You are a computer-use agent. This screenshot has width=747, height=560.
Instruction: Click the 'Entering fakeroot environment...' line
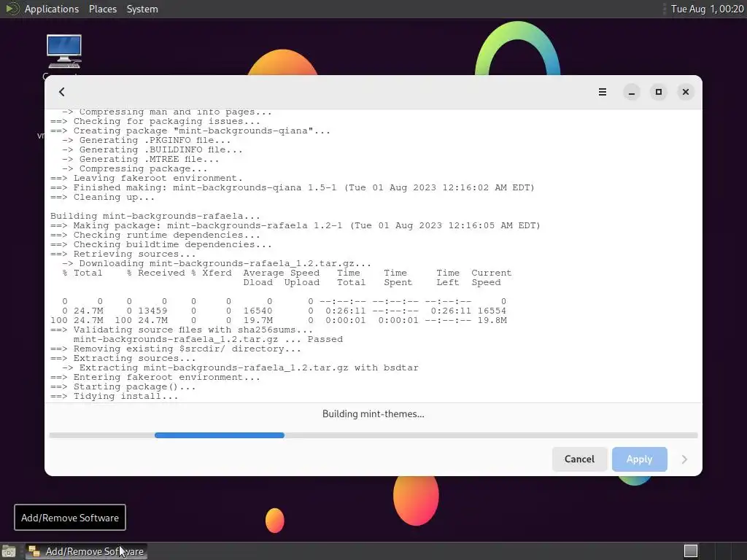click(x=155, y=378)
